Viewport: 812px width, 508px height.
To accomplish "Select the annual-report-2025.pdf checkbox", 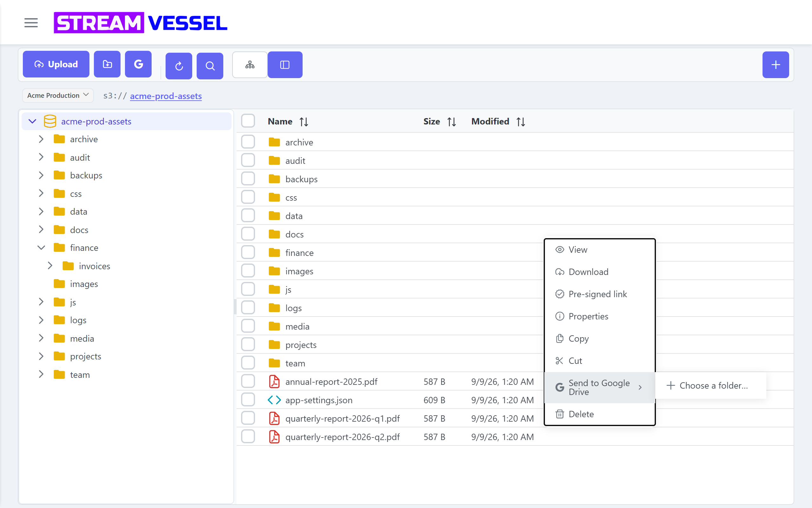I will (x=248, y=381).
